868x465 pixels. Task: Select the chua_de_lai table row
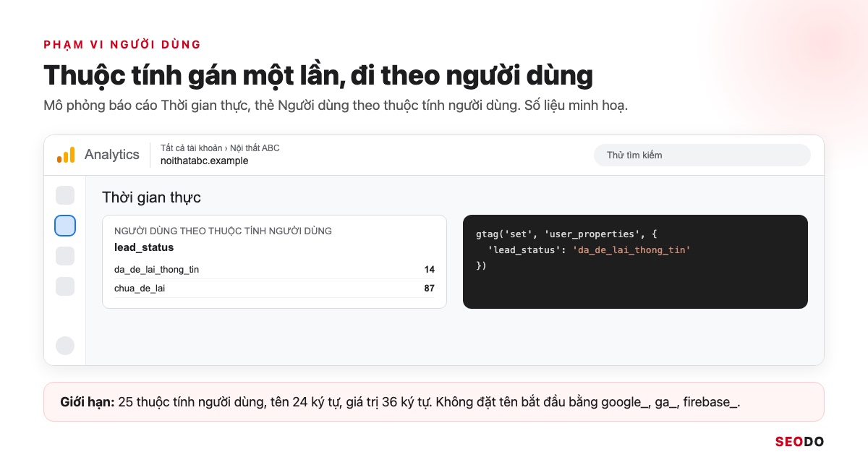[x=274, y=289]
